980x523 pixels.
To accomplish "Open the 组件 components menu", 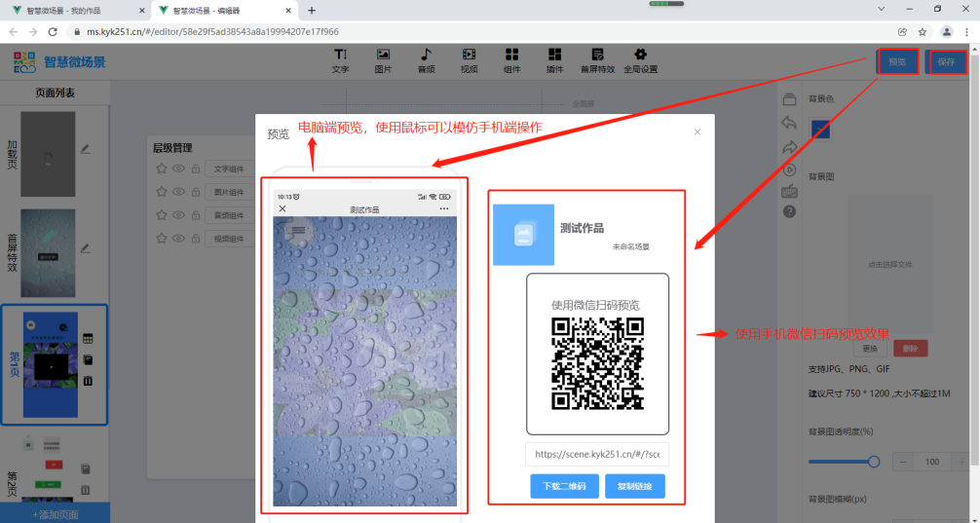I will [x=511, y=60].
